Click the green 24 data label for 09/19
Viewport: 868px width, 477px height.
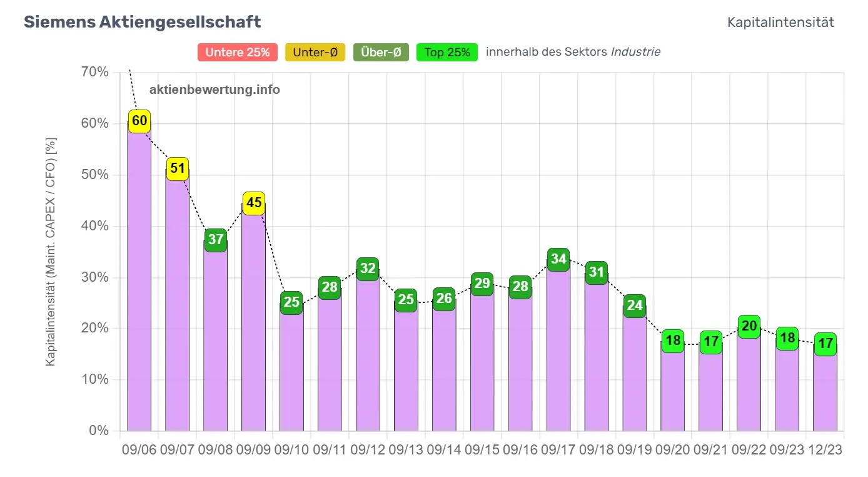coord(635,305)
